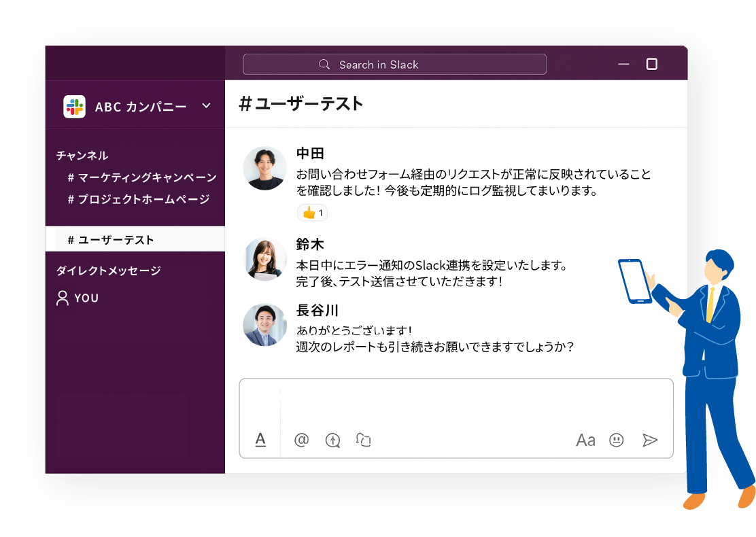The width and height of the screenshot is (756, 537).
Task: Click the upload arrow circle icon
Action: [x=332, y=440]
